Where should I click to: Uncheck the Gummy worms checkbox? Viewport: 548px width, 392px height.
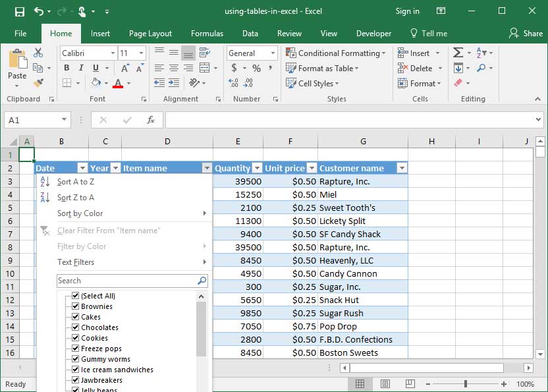[x=75, y=359]
